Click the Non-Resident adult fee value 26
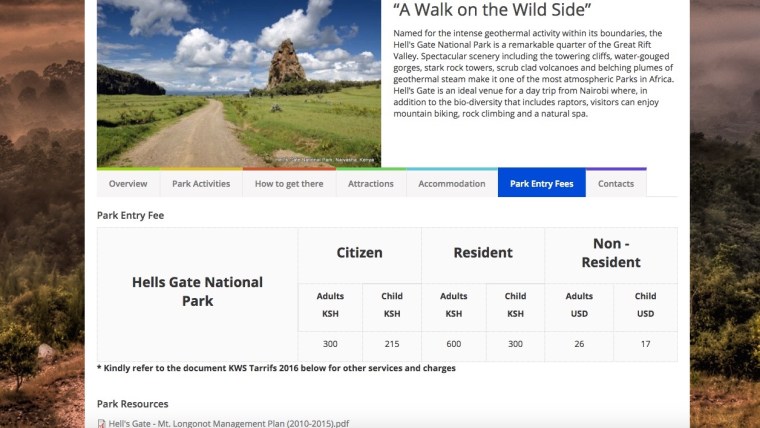Image resolution: width=760 pixels, height=428 pixels. tap(579, 344)
